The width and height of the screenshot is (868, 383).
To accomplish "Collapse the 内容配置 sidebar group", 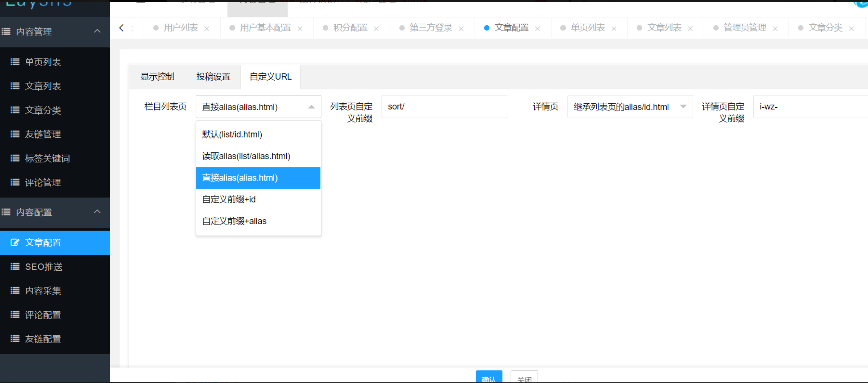I will click(x=55, y=212).
